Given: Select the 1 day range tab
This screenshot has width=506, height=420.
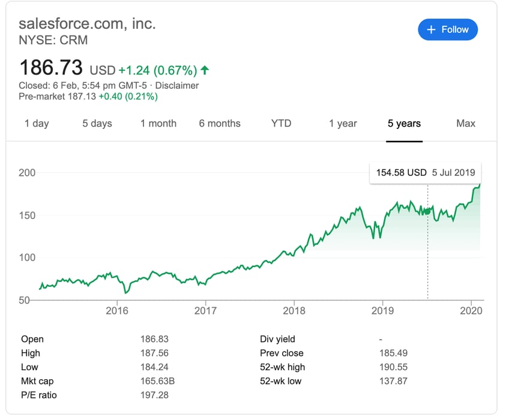Looking at the screenshot, I should point(37,123).
